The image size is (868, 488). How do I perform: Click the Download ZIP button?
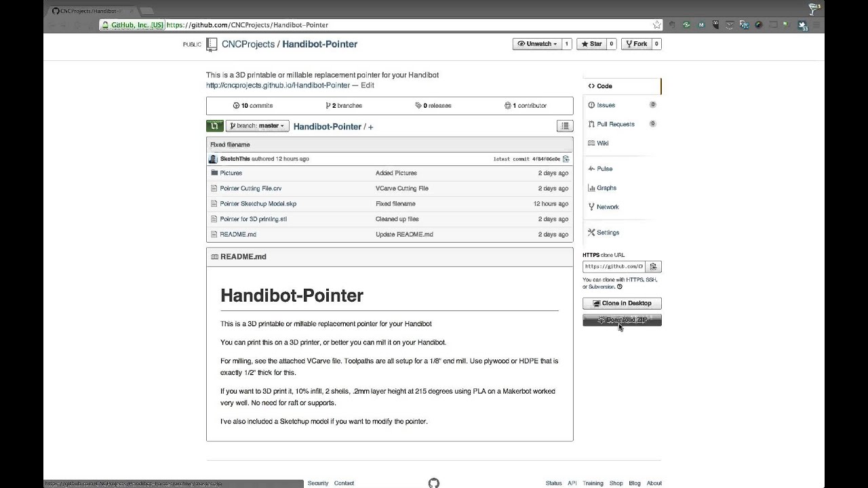click(622, 320)
